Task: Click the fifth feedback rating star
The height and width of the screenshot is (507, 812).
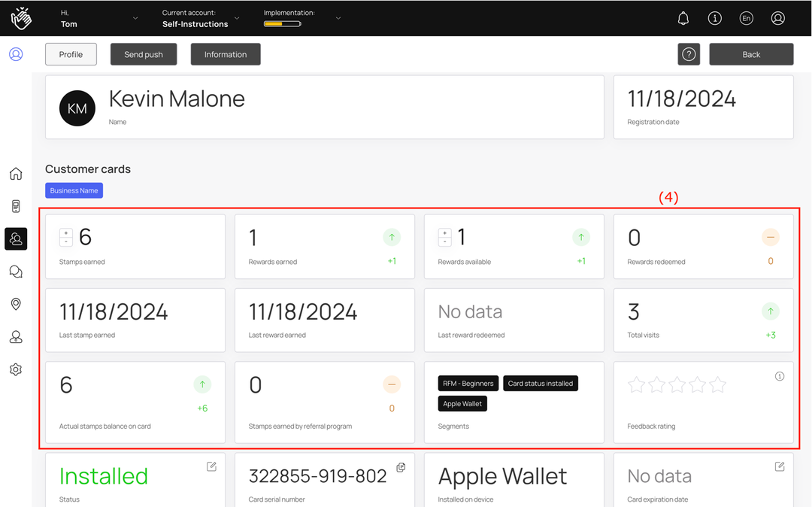Action: (x=718, y=385)
